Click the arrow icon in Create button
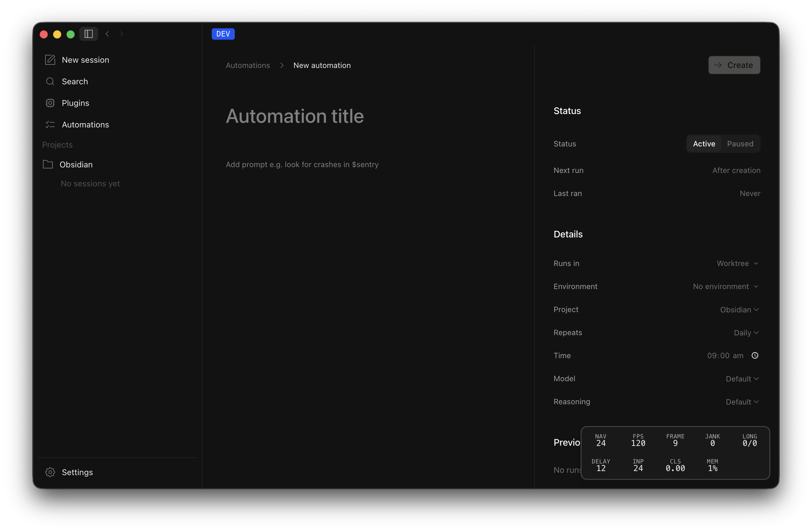Viewport: 812px width, 532px height. (x=718, y=65)
